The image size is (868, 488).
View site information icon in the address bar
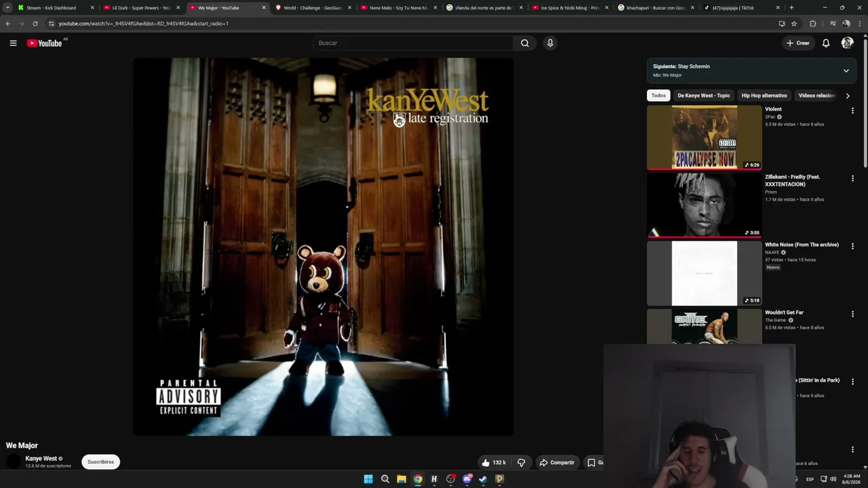click(x=51, y=23)
